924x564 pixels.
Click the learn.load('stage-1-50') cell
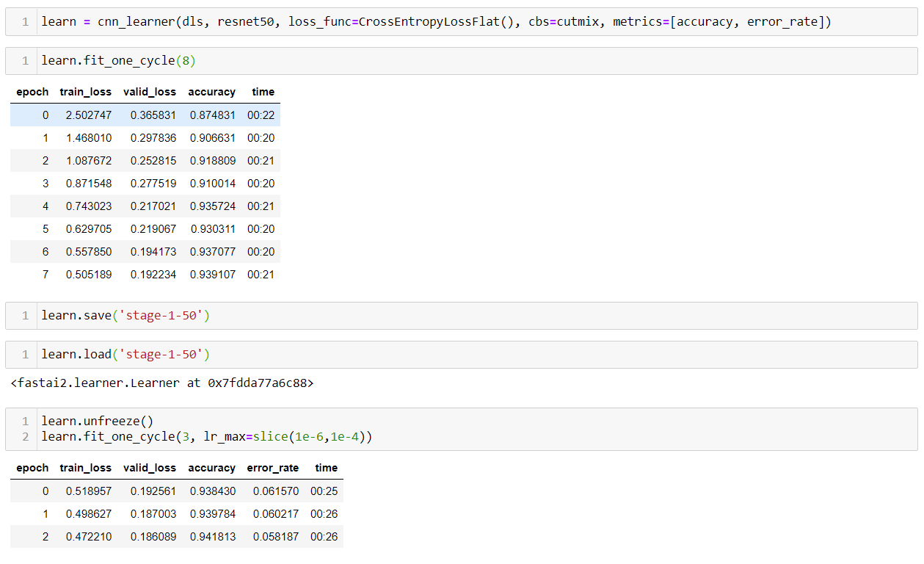click(461, 355)
